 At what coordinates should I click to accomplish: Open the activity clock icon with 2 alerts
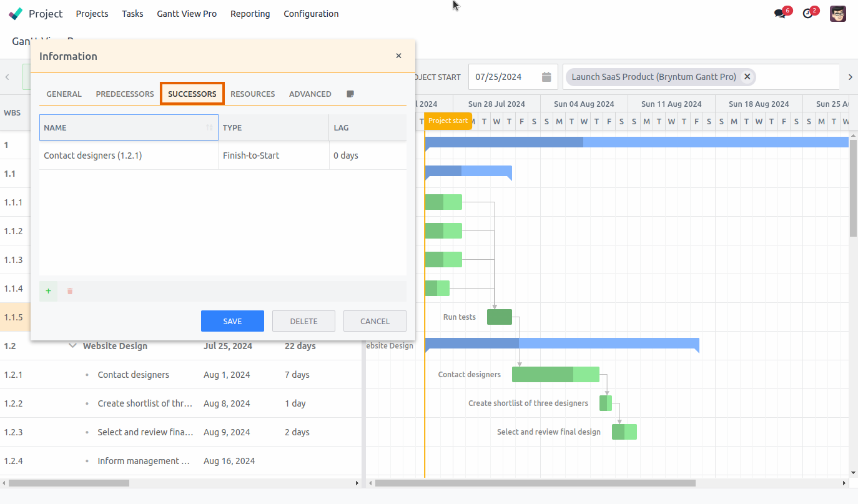click(x=808, y=12)
